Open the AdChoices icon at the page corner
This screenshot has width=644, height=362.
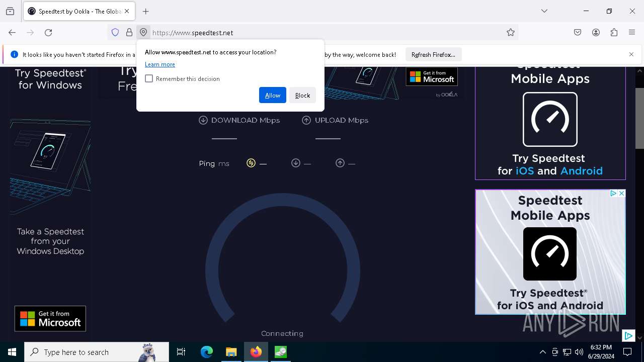(628, 335)
